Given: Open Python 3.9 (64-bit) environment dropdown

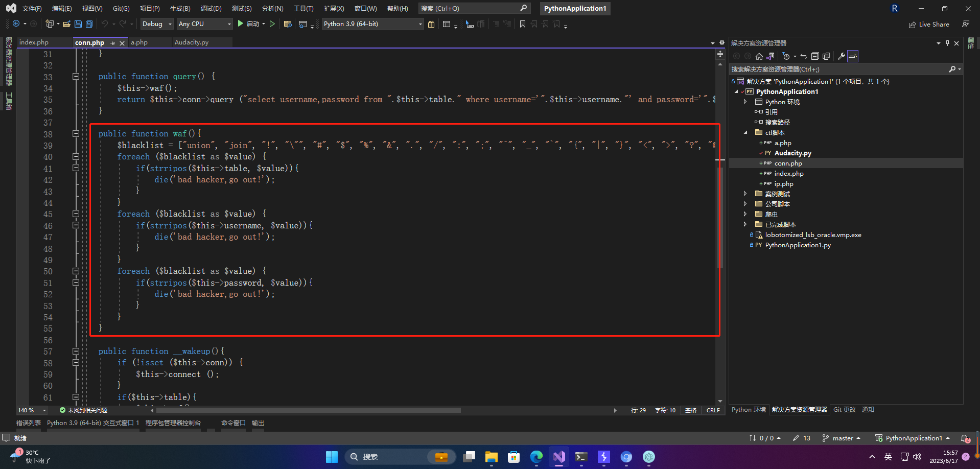Looking at the screenshot, I should click(372, 24).
